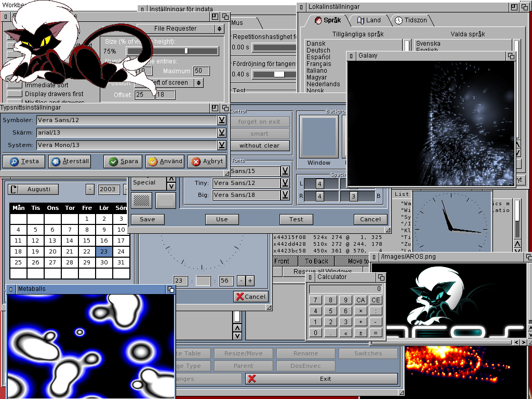Image resolution: width=532 pixels, height=399 pixels.
Task: Adjust the Fördröjning för tangent slider
Action: 274,74
